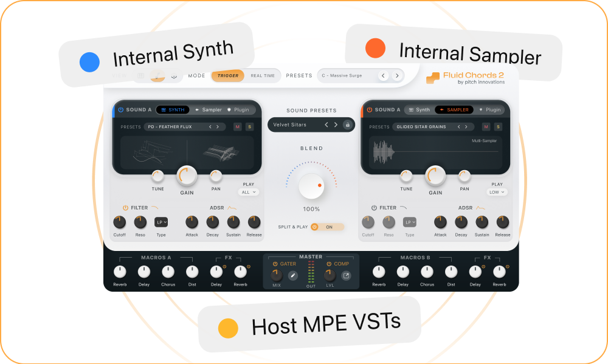Click the sampler panel Pan knob
The image size is (608, 364).
coord(464,176)
